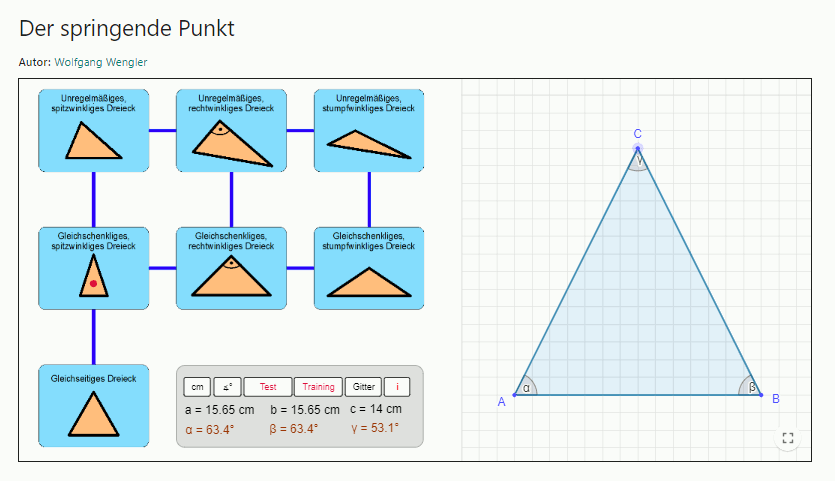835x481 pixels.
Task: Open author Wolfgang Wengler's profile link
Action: pos(100,63)
